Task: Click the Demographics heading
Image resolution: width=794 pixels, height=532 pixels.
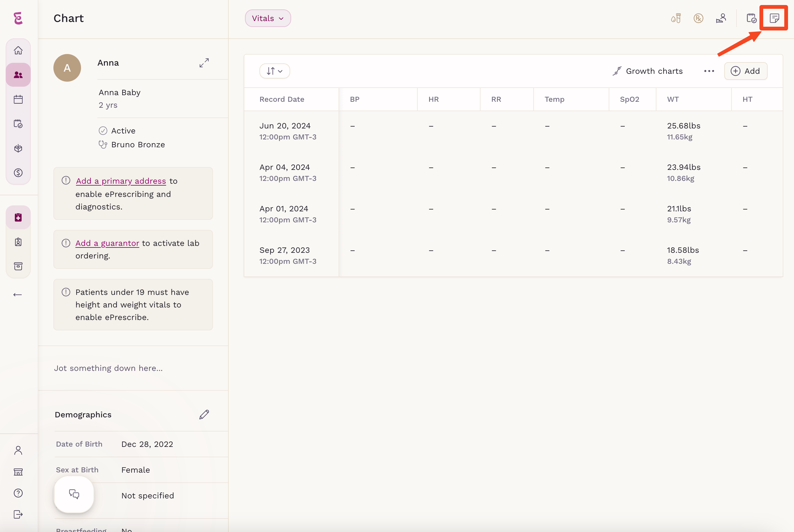Action: pos(83,415)
